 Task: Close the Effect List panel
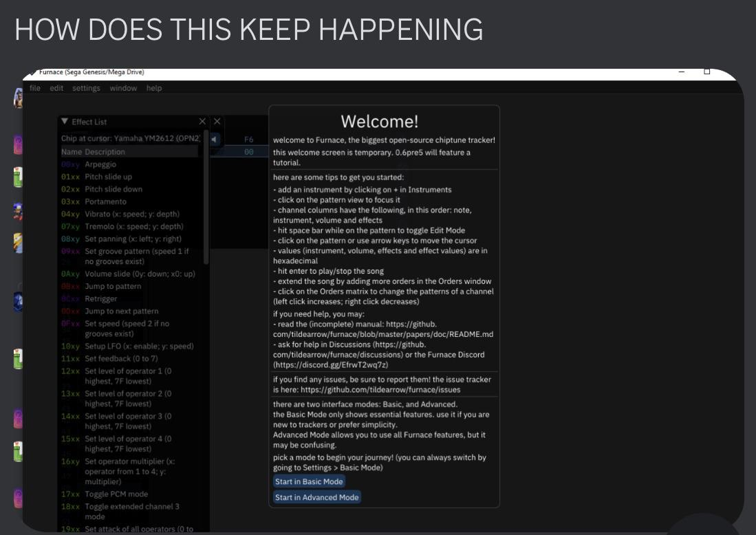point(202,121)
